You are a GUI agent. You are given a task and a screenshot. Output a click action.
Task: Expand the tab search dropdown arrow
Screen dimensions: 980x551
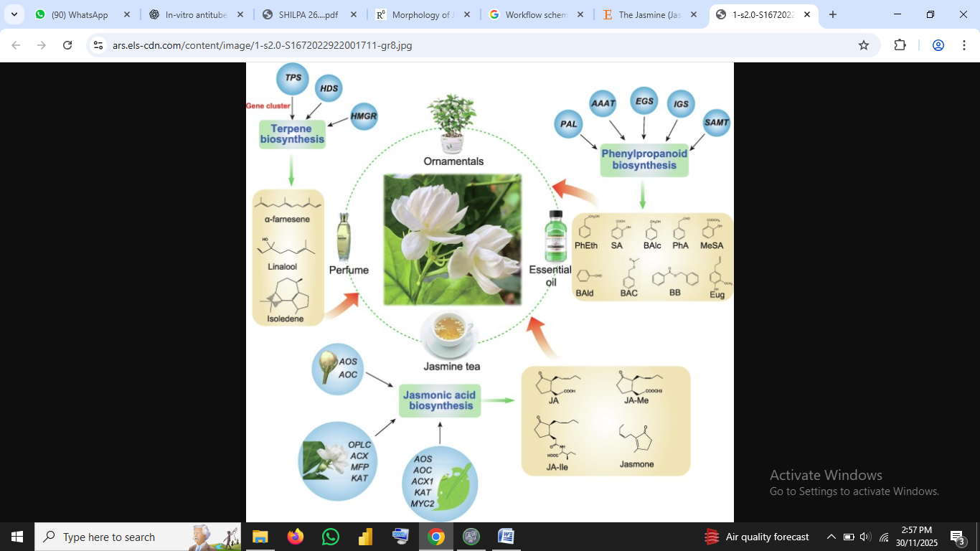(14, 14)
